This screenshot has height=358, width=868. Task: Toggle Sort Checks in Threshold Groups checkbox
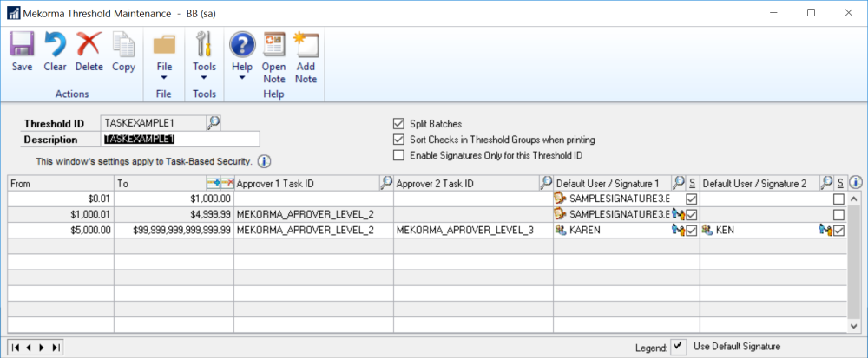[398, 140]
